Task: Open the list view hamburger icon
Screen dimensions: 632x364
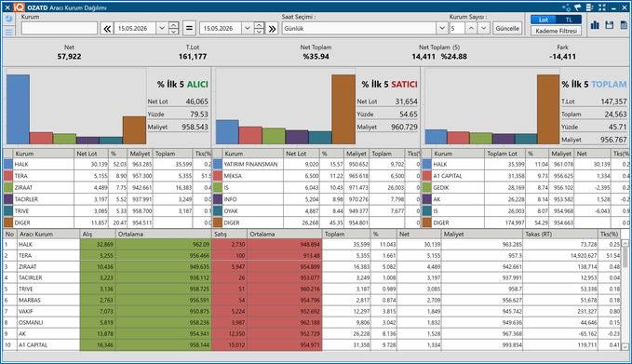Action: pos(8,32)
